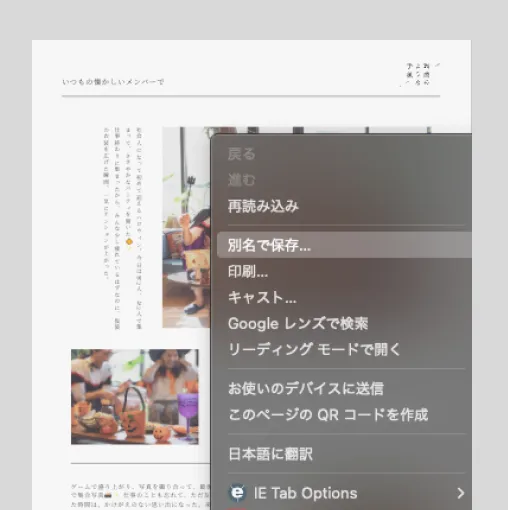The height and width of the screenshot is (510, 508).
Task: Click the vertical Japanese paragraph beside the photo
Action: pos(122,228)
